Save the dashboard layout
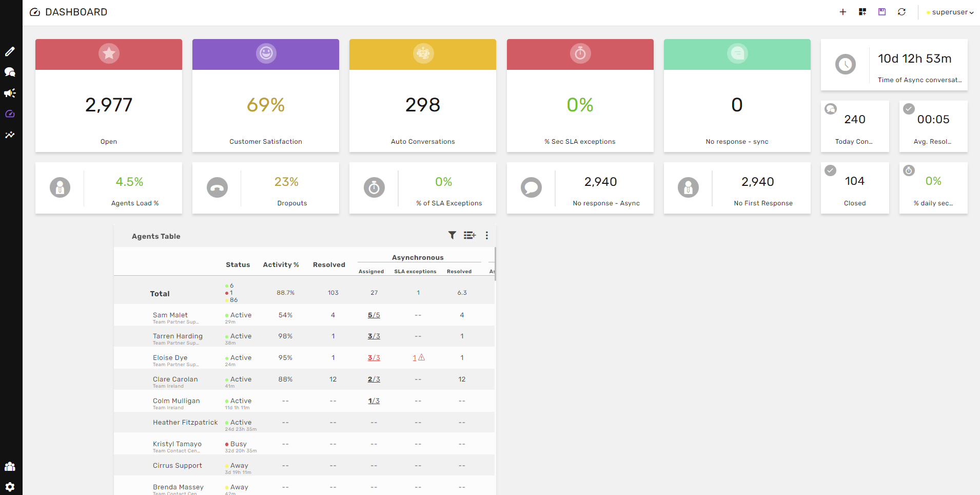The image size is (980, 495). click(x=881, y=11)
